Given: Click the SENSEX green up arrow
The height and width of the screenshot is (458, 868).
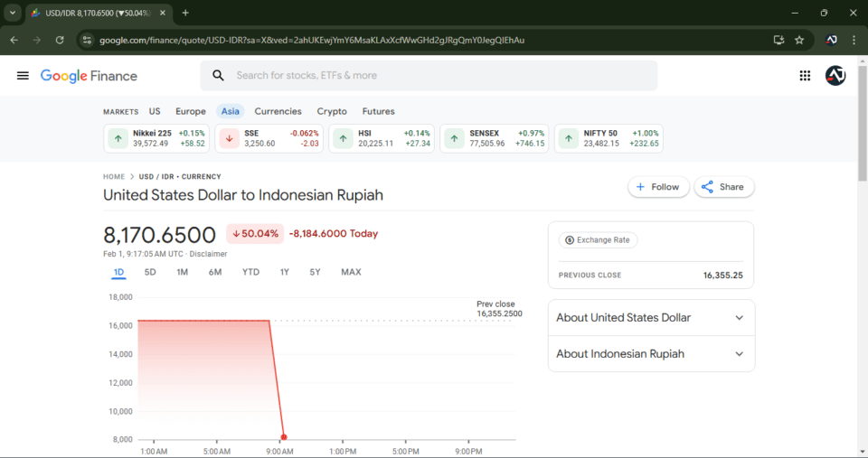Looking at the screenshot, I should coord(455,138).
